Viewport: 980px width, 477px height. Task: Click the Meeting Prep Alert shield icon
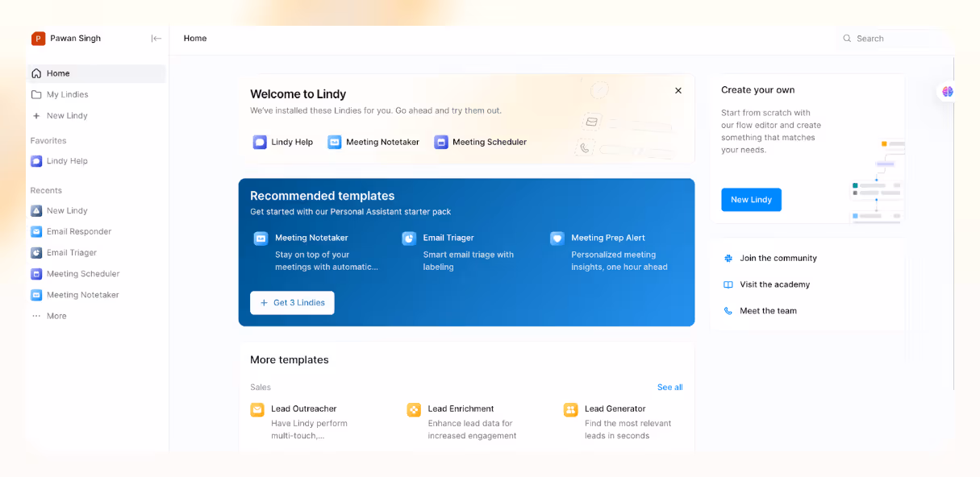(x=557, y=238)
